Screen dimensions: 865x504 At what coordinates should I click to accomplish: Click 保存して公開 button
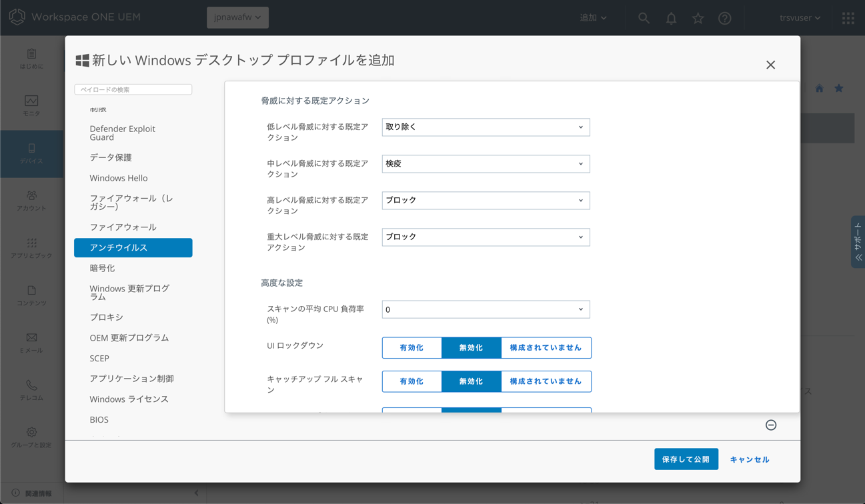(686, 459)
